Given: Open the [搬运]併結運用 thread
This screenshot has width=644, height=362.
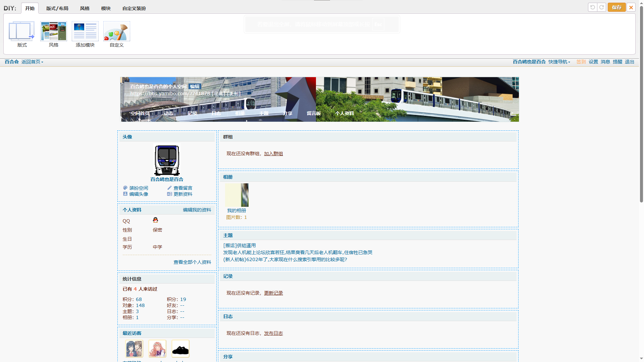Looking at the screenshot, I should 239,245.
